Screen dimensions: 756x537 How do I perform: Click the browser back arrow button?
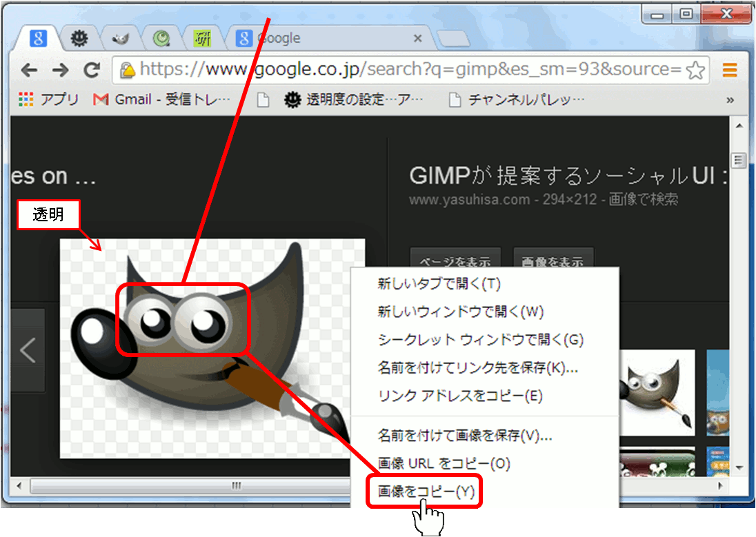(29, 70)
